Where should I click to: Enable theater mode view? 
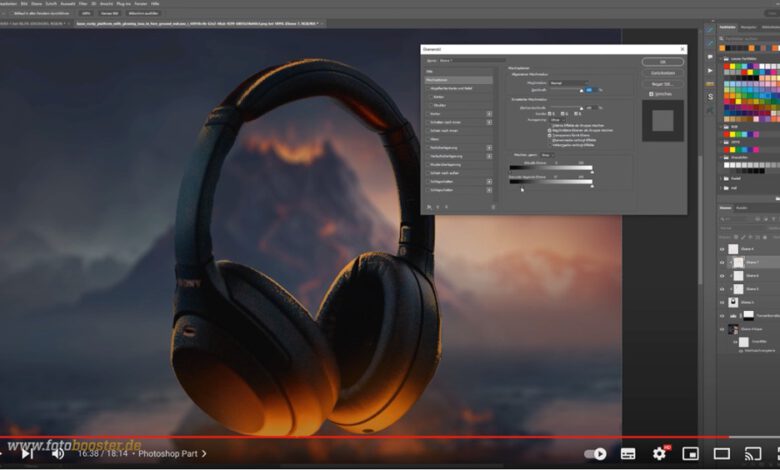(x=722, y=453)
